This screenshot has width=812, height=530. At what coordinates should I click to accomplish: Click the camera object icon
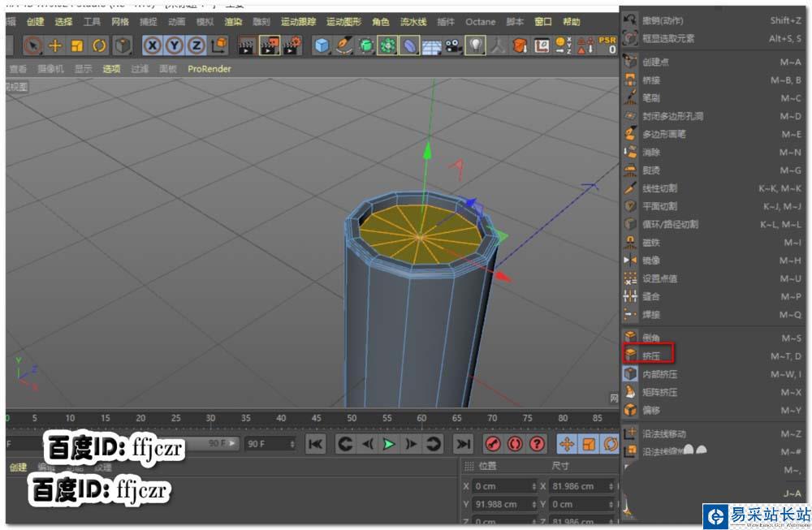[x=453, y=46]
